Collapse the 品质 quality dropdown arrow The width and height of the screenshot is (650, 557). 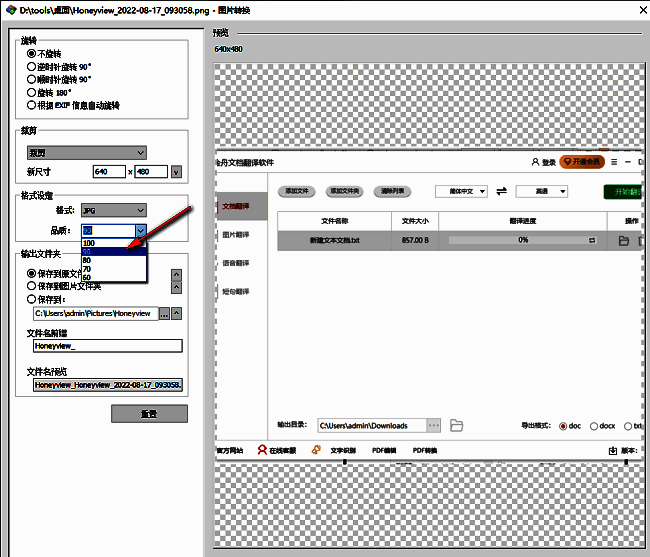point(141,230)
